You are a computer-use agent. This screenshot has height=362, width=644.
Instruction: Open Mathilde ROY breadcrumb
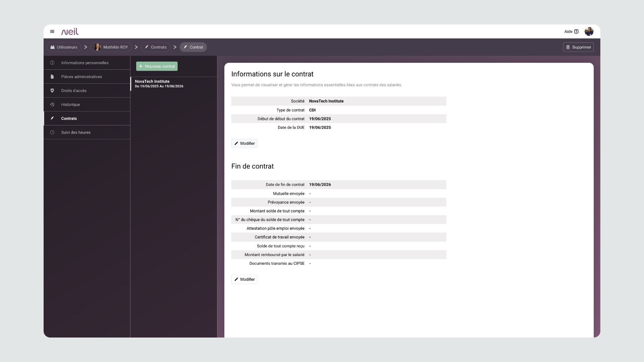(111, 47)
